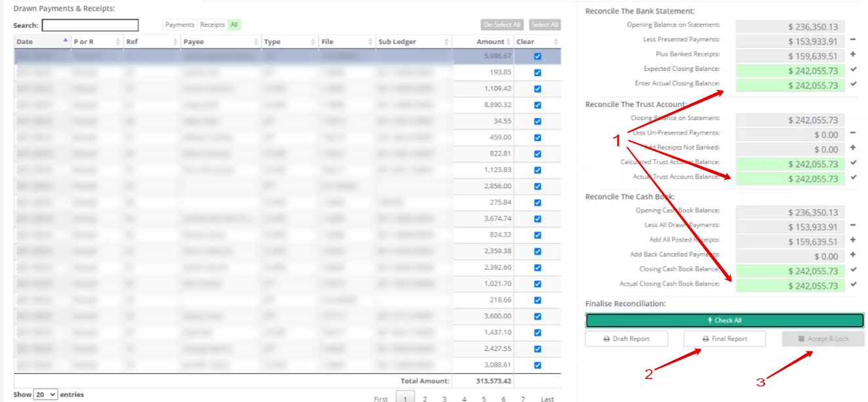This screenshot has width=868, height=402.
Task: Click the Enter Actual Closing Balance field
Action: (790, 85)
